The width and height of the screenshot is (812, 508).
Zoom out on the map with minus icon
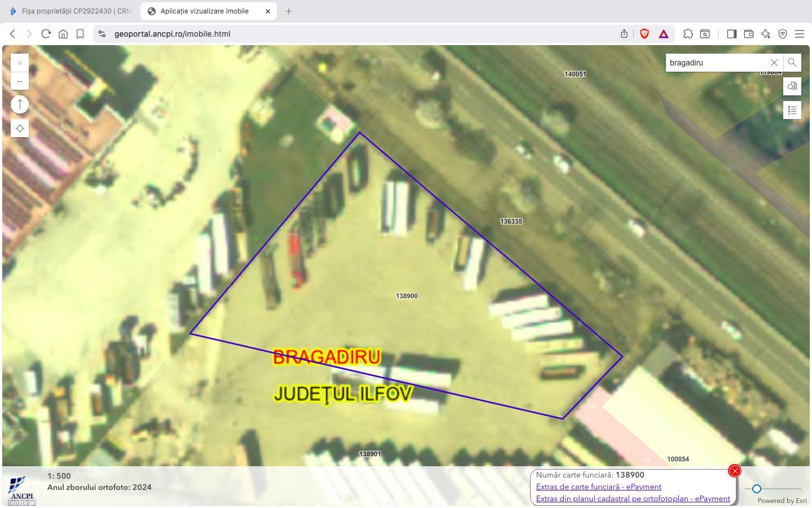click(20, 81)
